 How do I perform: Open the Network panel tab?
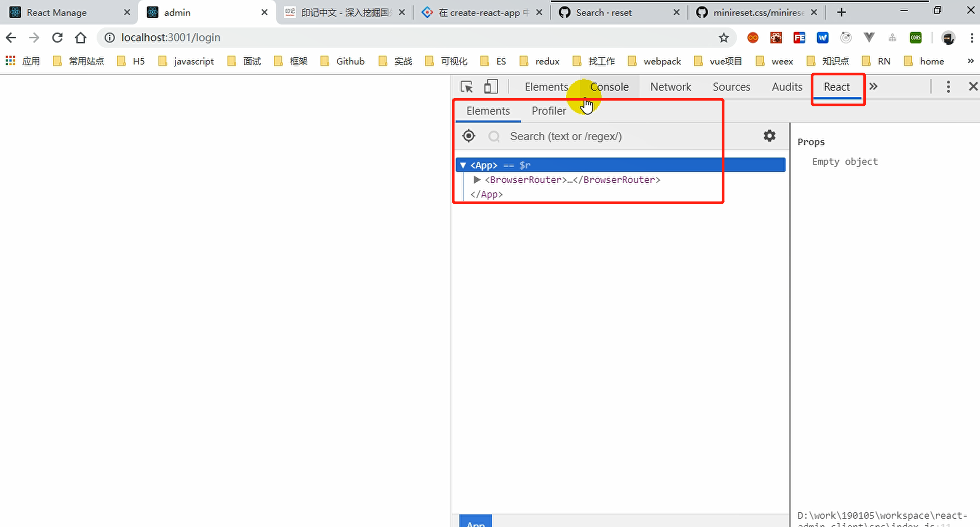[670, 87]
